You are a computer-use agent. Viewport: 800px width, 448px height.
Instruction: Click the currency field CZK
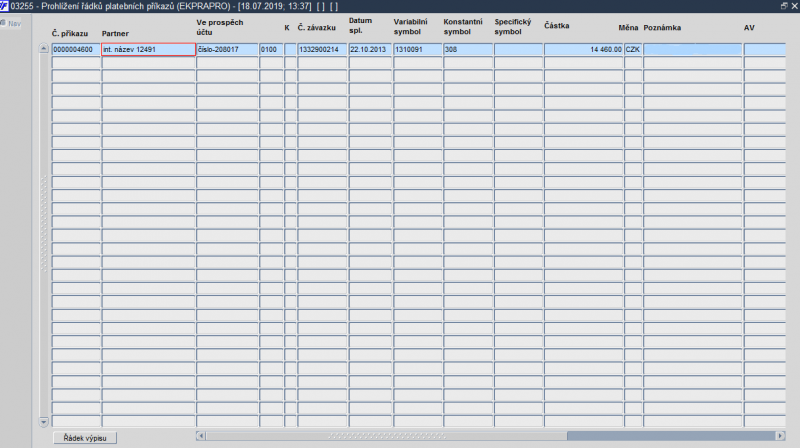633,49
